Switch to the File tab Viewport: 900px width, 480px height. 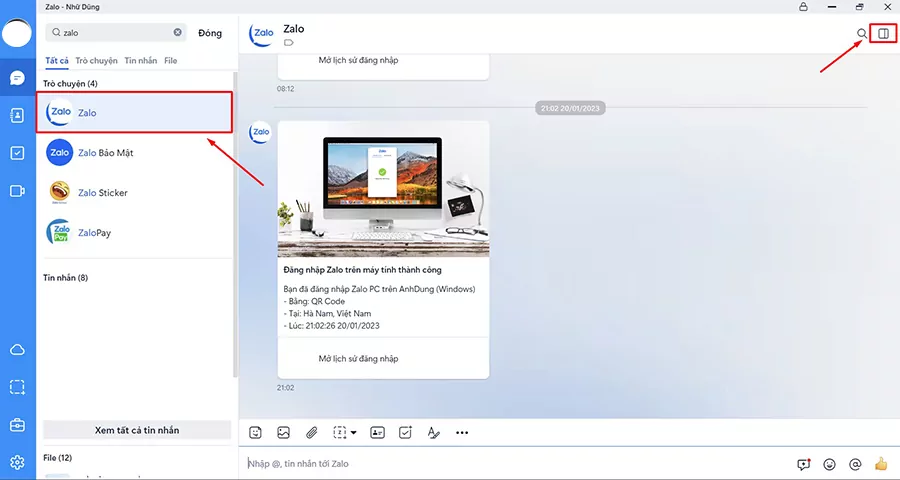coord(170,60)
